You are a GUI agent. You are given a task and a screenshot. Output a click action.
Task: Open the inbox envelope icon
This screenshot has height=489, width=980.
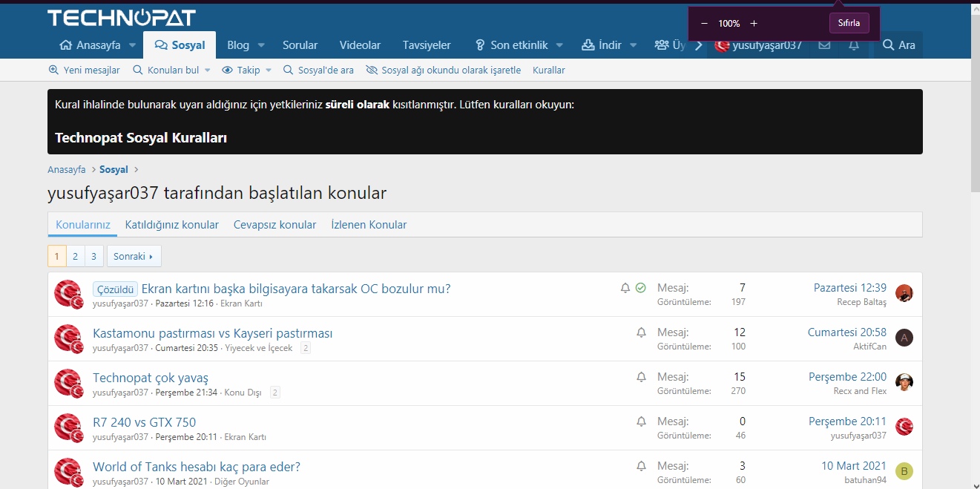[824, 45]
